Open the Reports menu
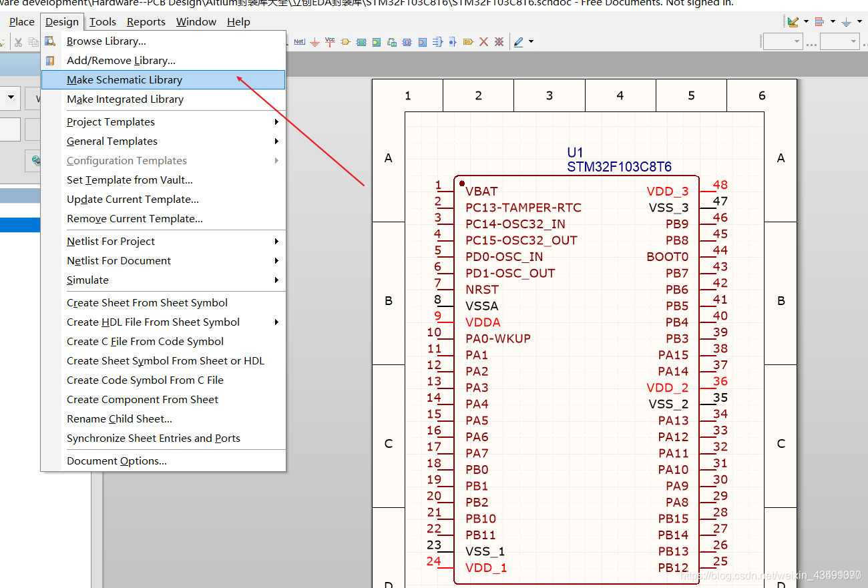The height and width of the screenshot is (588, 868). (x=146, y=21)
